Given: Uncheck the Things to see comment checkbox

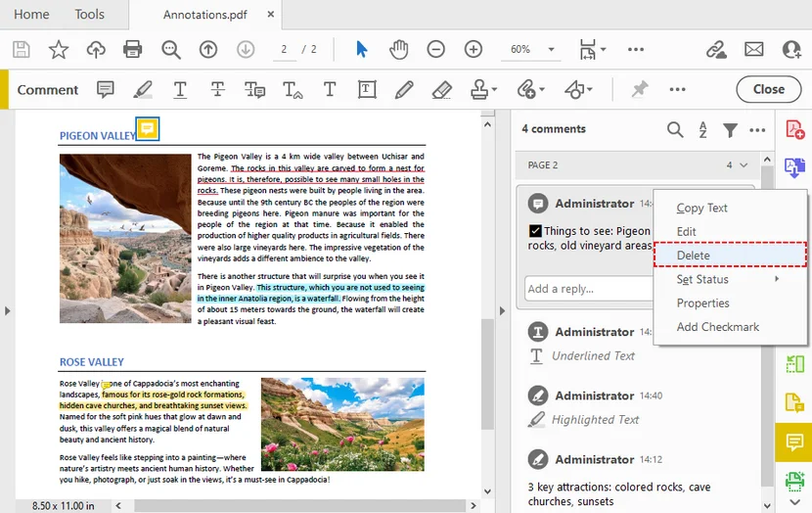Looking at the screenshot, I should click(x=535, y=231).
